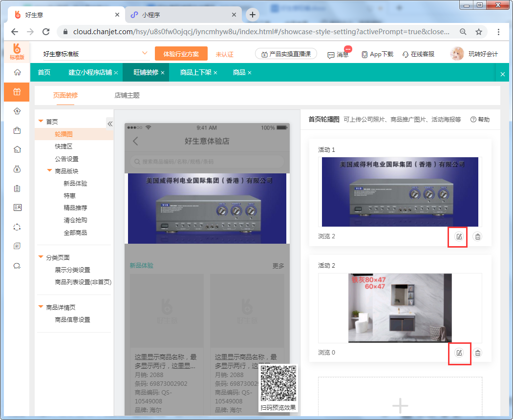Click the 活动 1 amplifier banner thumbnail
Image resolution: width=513 pixels, height=420 pixels.
[400, 192]
